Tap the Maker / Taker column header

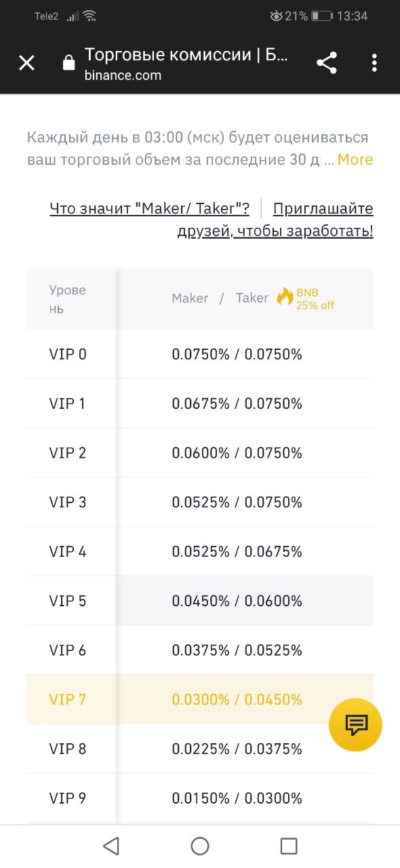(x=220, y=298)
